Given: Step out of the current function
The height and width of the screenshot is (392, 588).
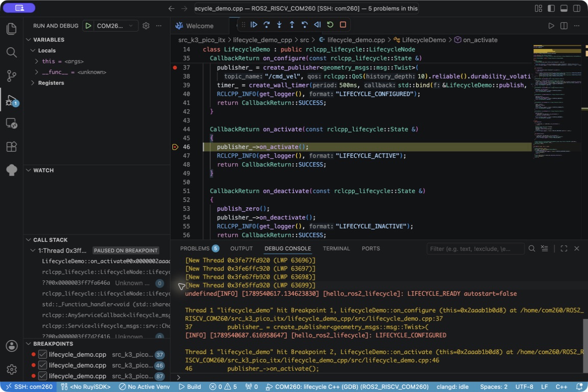Looking at the screenshot, I should click(292, 25).
